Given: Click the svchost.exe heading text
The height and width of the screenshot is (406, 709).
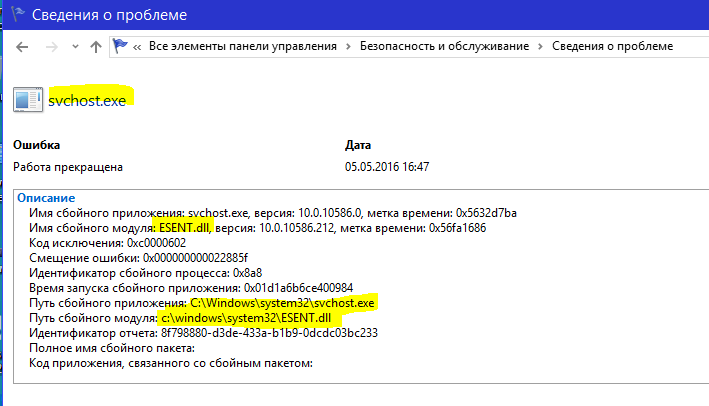Looking at the screenshot, I should coord(87,100).
